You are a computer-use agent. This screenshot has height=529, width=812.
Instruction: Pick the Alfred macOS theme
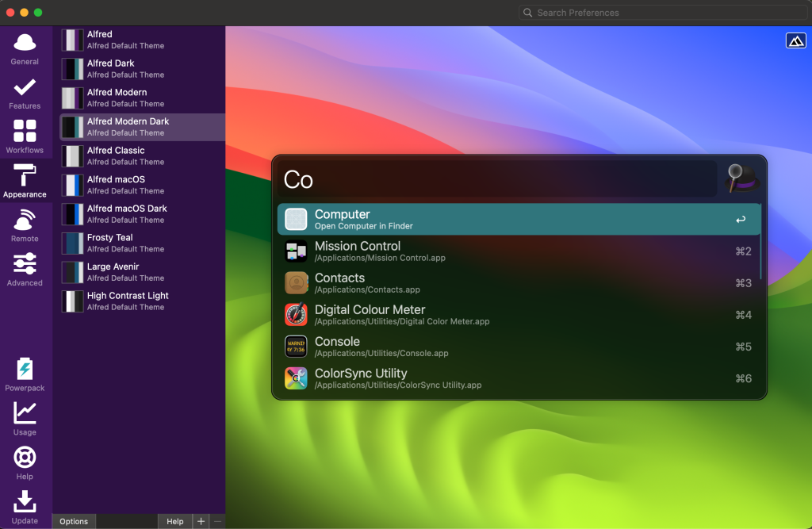tap(143, 185)
